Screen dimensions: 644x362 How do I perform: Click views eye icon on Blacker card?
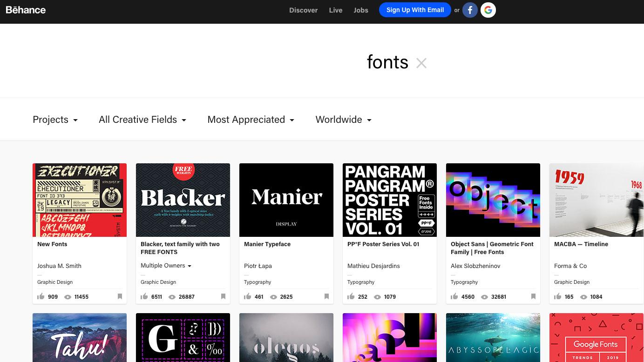pos(172,297)
